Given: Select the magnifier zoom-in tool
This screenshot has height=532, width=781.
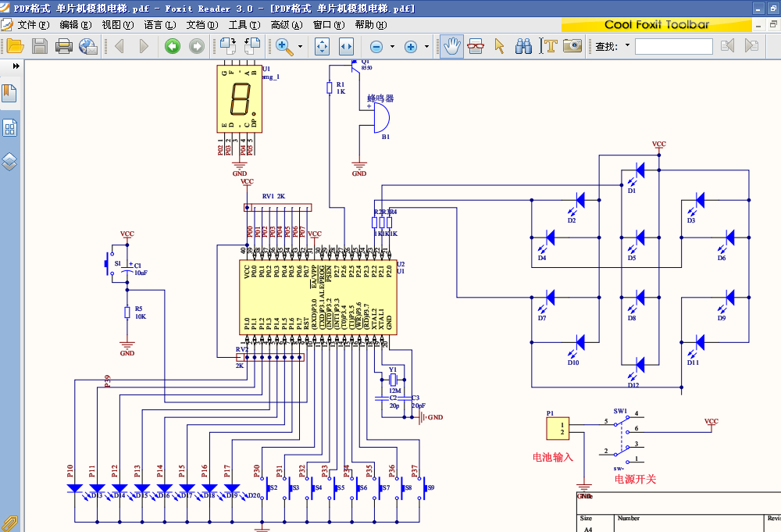Looking at the screenshot, I should (x=284, y=46).
